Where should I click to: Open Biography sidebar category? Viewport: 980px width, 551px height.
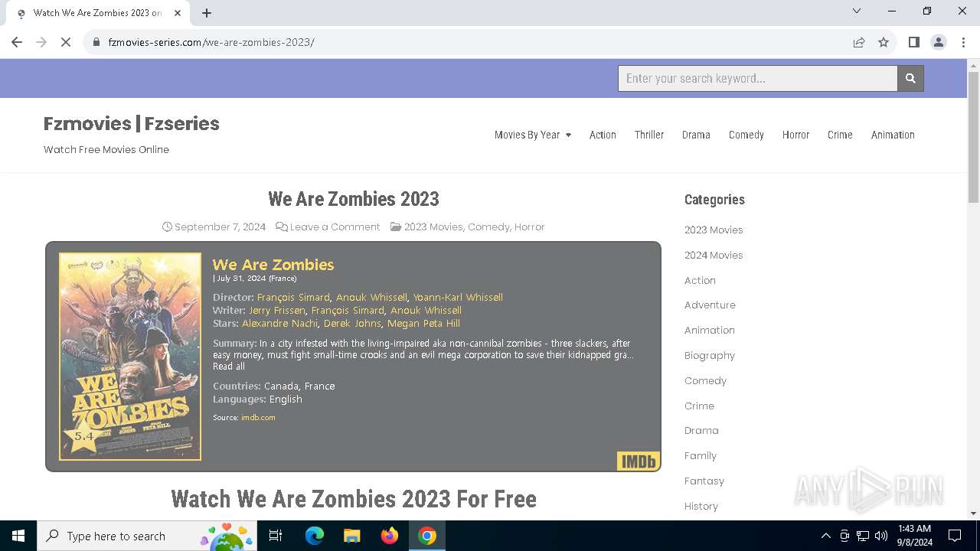pyautogui.click(x=710, y=355)
